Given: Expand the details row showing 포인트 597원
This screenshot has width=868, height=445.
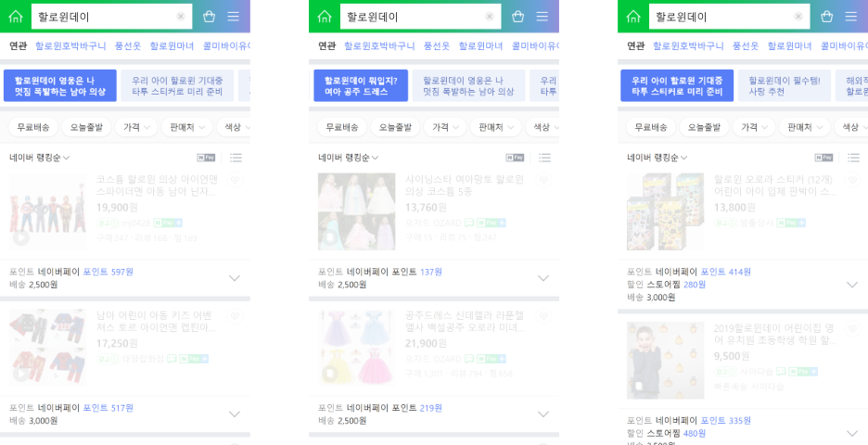Looking at the screenshot, I should coord(125,278).
